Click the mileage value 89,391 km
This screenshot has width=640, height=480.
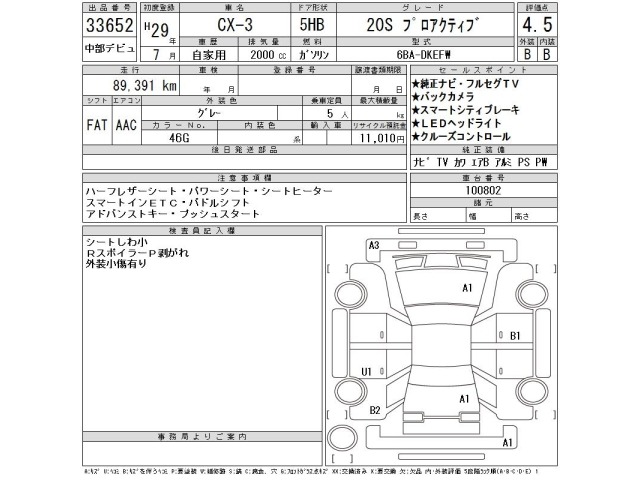click(x=145, y=86)
